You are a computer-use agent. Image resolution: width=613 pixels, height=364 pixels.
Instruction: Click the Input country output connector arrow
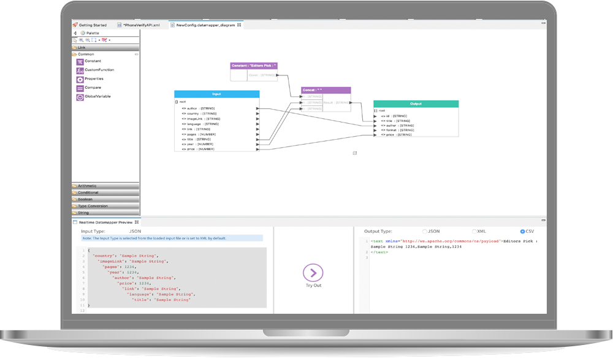click(257, 114)
